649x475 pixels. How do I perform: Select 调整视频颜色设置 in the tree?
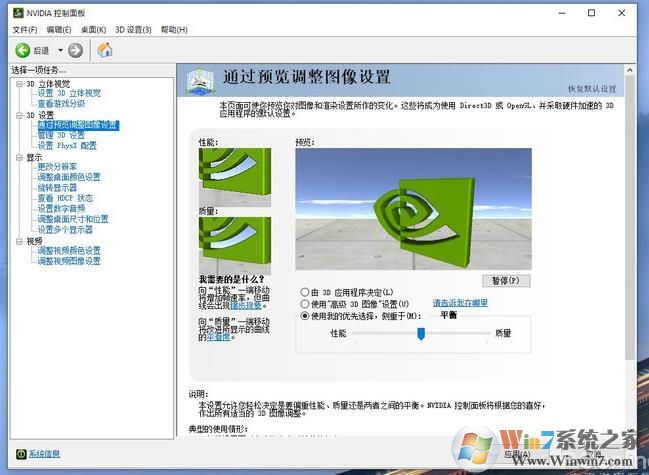(69, 250)
